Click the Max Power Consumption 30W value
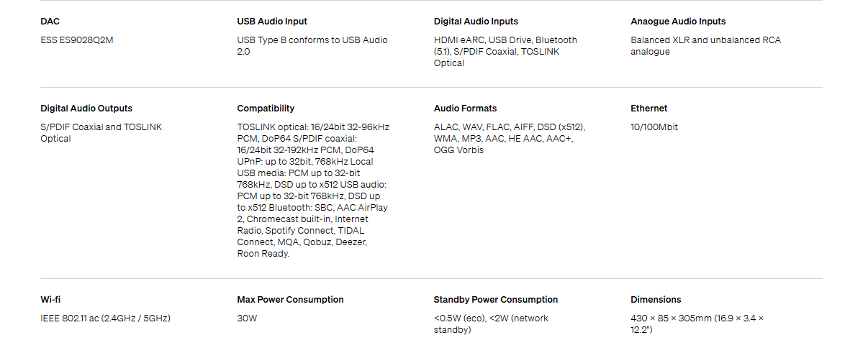The height and width of the screenshot is (353, 868). (247, 318)
